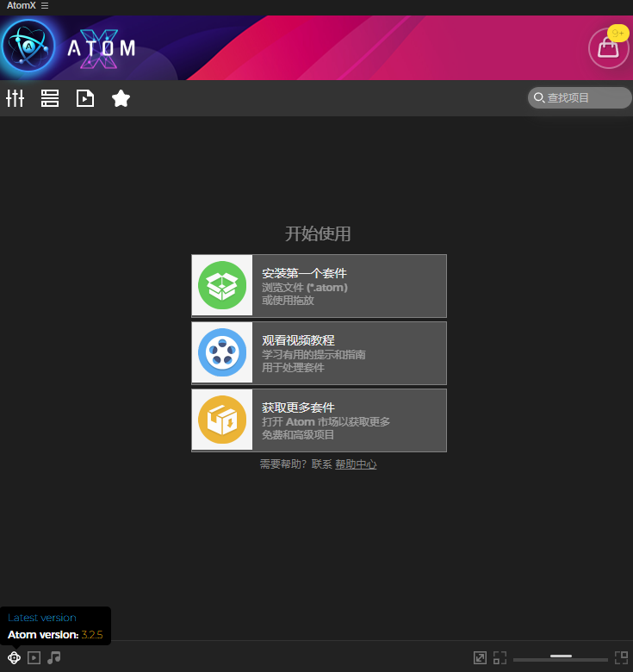Screen dimensions: 633x672
Task: Click the Atom version 3.2.5 text
Action: coord(55,635)
